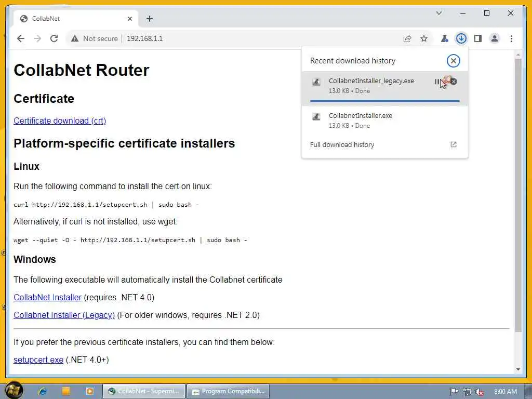Click the muted volume tray icon
Screen dimensions: 532x399
coord(480,392)
